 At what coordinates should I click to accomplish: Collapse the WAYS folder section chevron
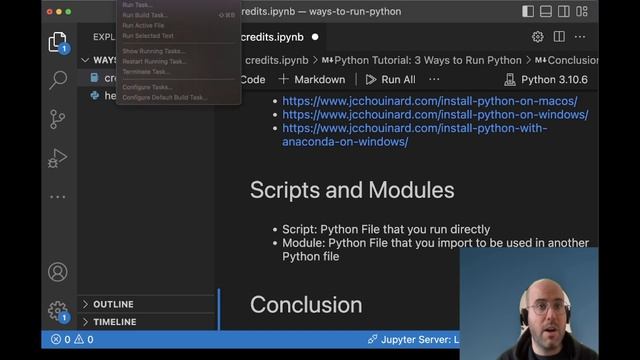[85, 60]
